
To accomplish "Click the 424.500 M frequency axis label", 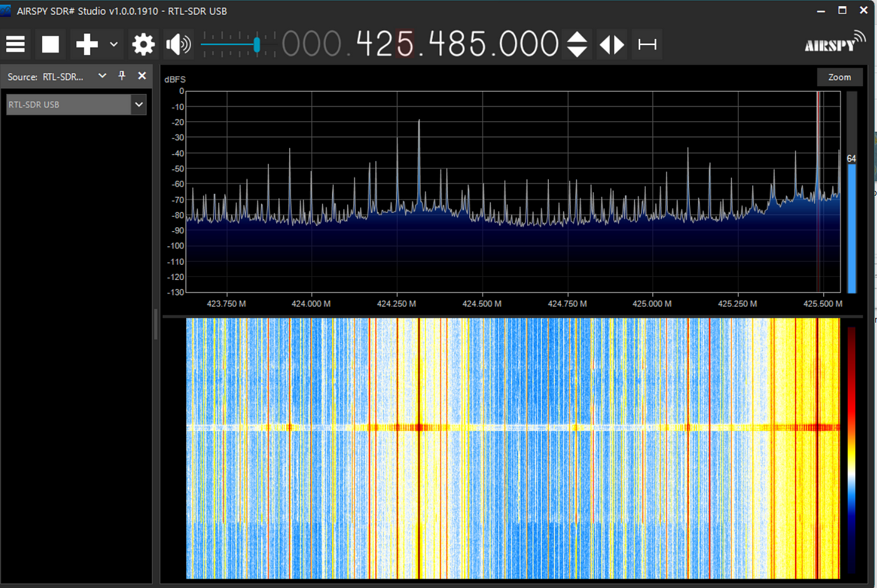I will (482, 304).
